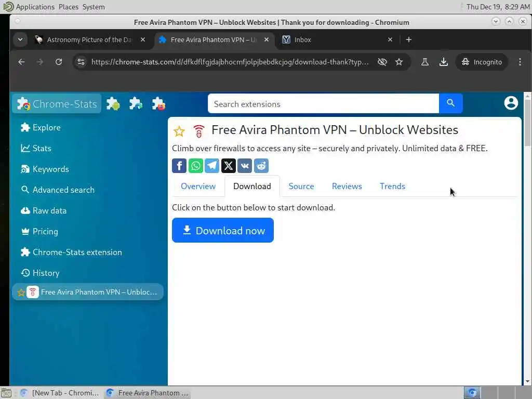
Task: Select Free Avira Phantom VPN sidebar entry
Action: click(x=87, y=292)
